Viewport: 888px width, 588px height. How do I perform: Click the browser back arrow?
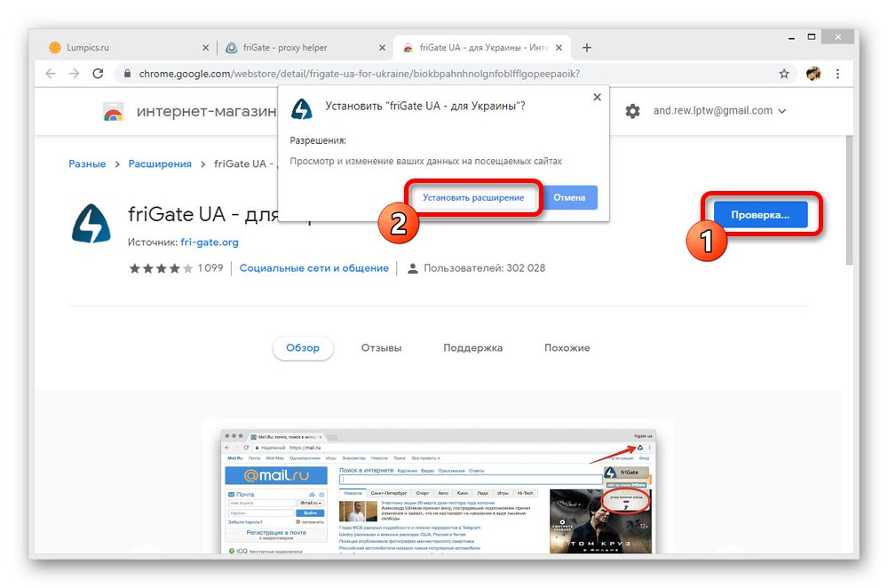pyautogui.click(x=51, y=74)
